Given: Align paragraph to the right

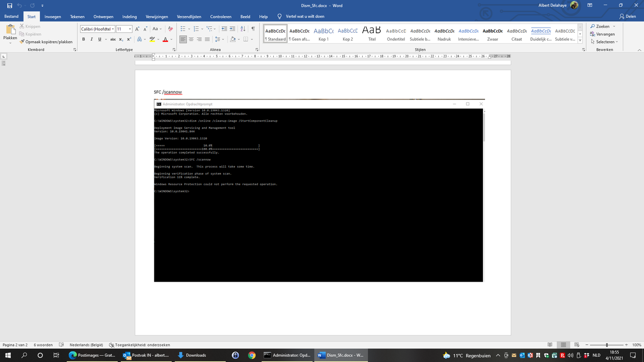Looking at the screenshot, I should point(200,39).
